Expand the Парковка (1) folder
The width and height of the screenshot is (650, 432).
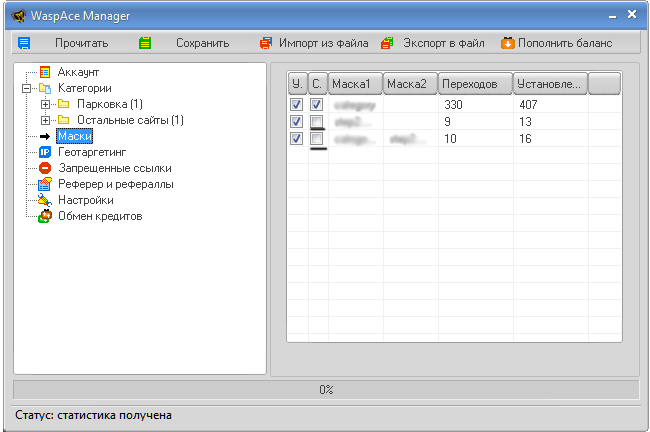tap(45, 104)
